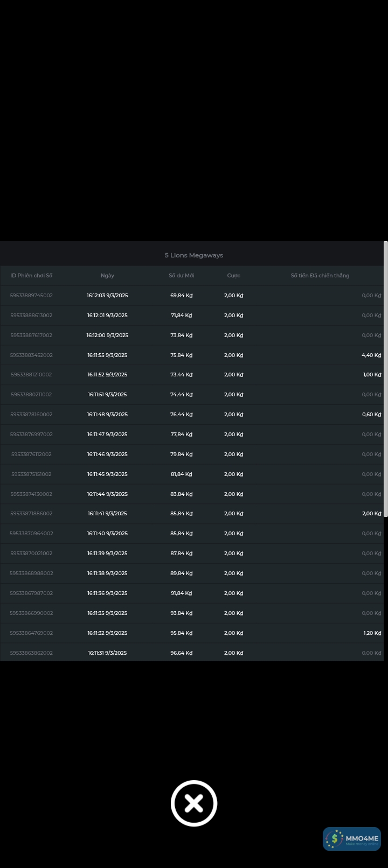388x868 pixels.
Task: Open session 59533883452002 with 4,40 win
Action: [31, 355]
